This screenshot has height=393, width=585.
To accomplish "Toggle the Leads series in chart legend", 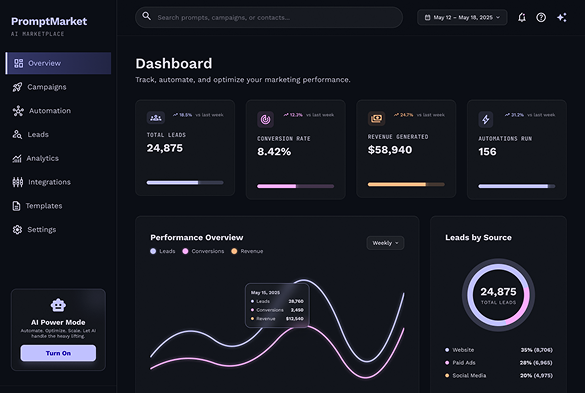I will [x=163, y=251].
